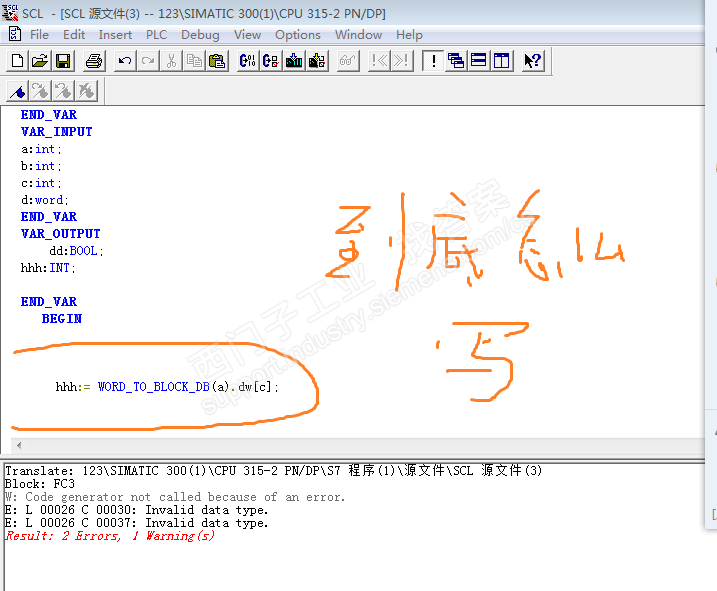This screenshot has height=591, width=717.
Task: Click the VAR_INPUT keyword line
Action: [x=57, y=132]
